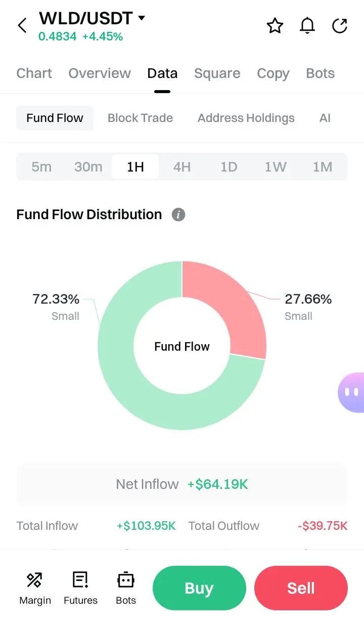Select the 4H timeframe
Screen dimensions: 364x626
182,167
